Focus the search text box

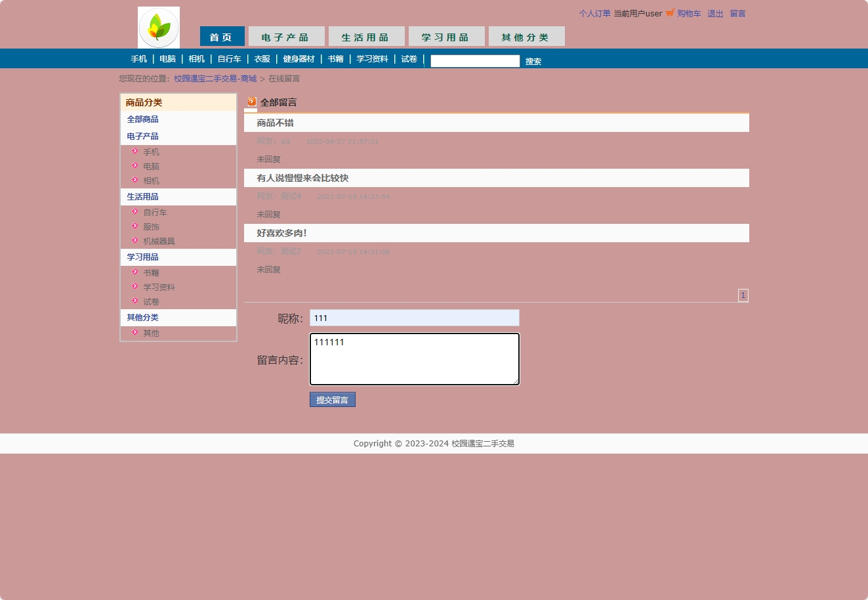point(475,61)
